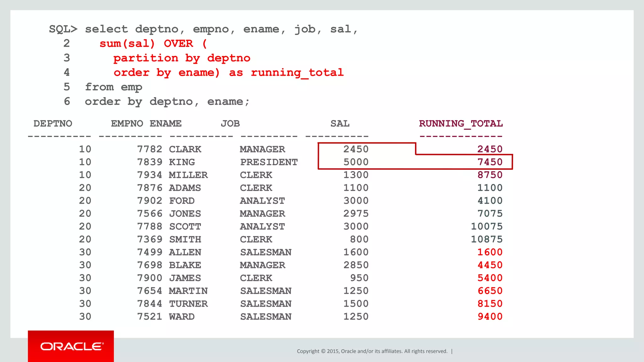Click running total 5400

(490, 278)
